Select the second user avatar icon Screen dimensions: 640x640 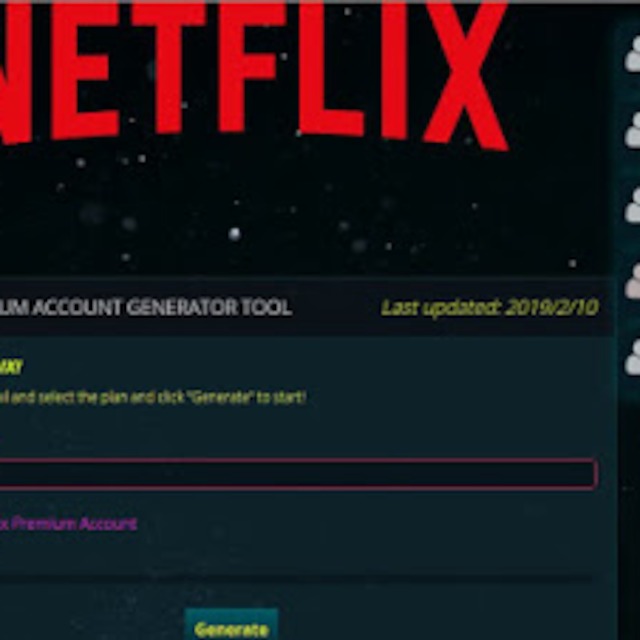click(633, 129)
